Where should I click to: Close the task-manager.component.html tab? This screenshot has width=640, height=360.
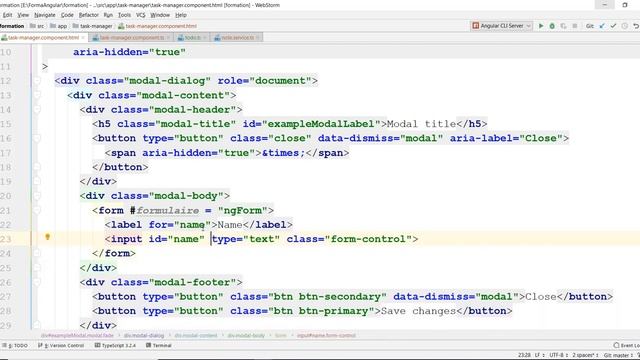point(83,38)
